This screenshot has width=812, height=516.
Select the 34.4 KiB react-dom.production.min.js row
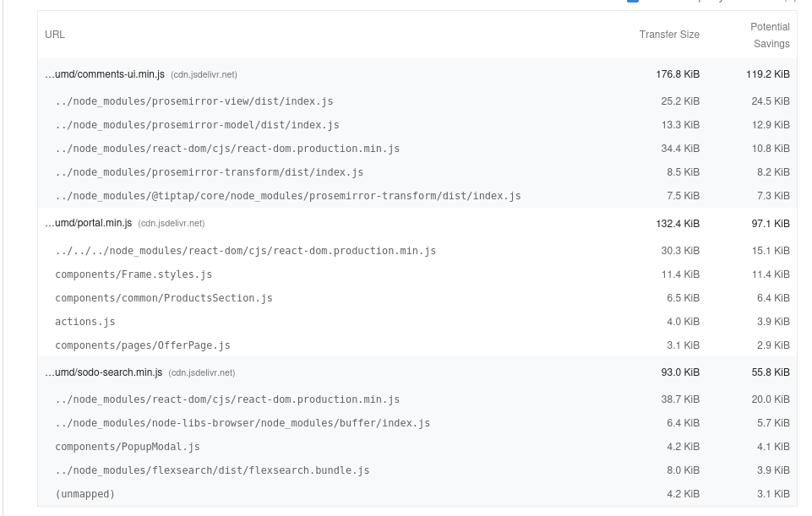pos(417,149)
